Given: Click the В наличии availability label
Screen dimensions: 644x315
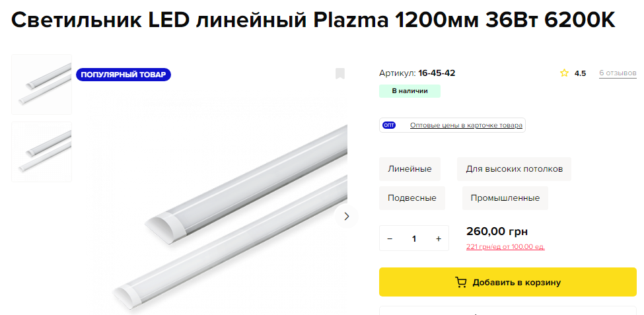Looking at the screenshot, I should (x=410, y=91).
